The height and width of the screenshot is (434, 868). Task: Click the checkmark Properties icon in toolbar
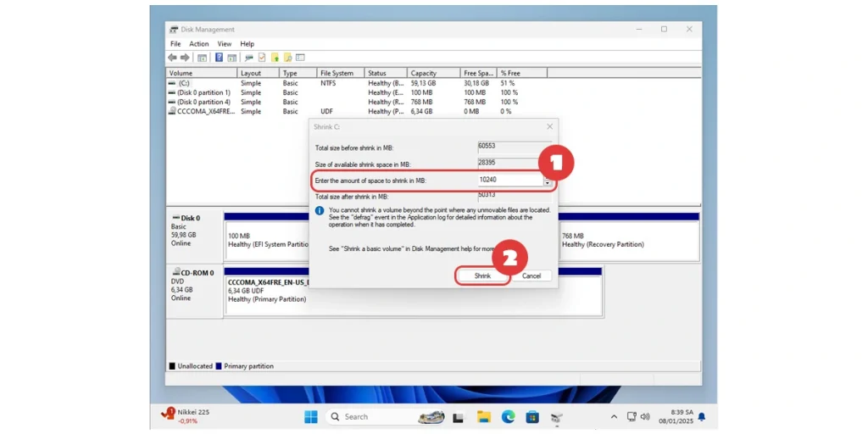(x=262, y=58)
